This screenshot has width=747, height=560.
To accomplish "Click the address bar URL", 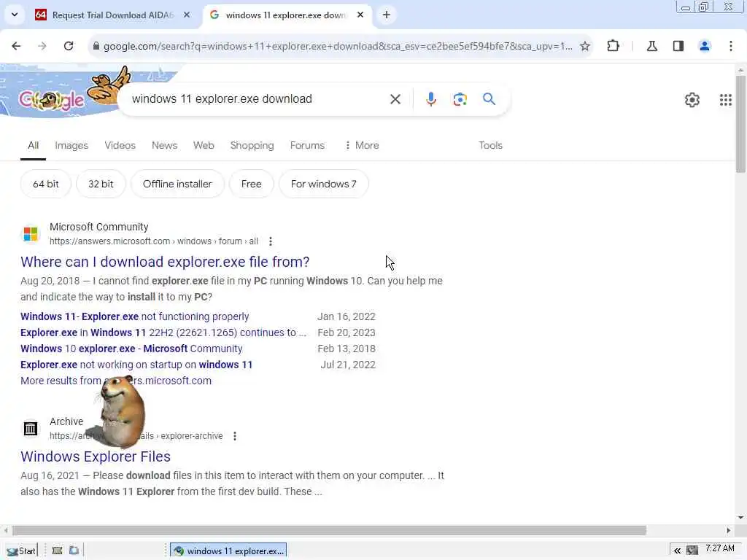I will tap(337, 46).
